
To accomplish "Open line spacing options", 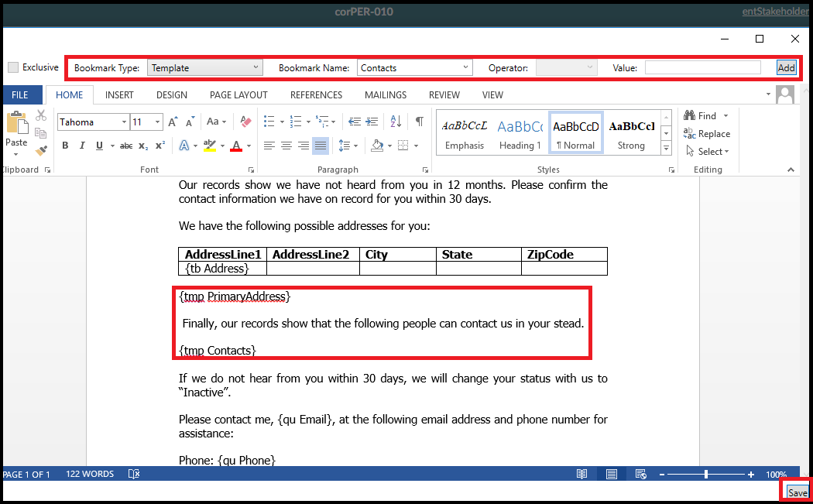I will click(x=345, y=146).
